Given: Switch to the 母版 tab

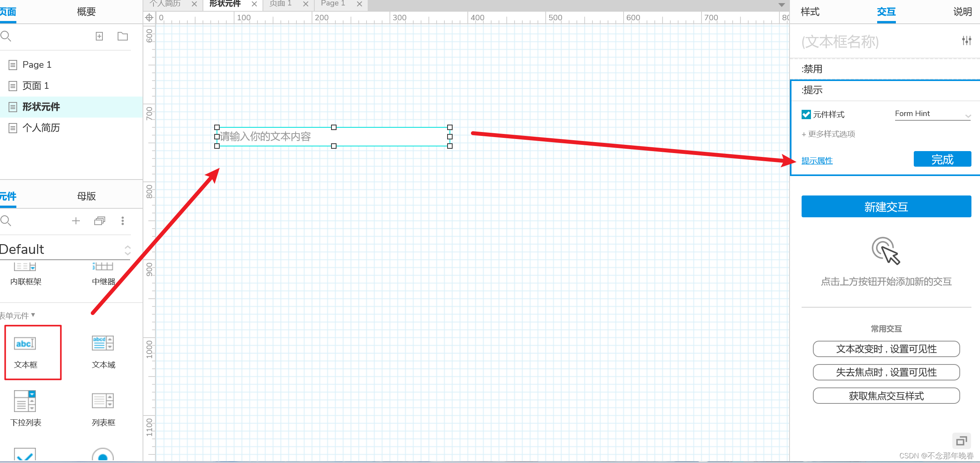Looking at the screenshot, I should pos(86,196).
